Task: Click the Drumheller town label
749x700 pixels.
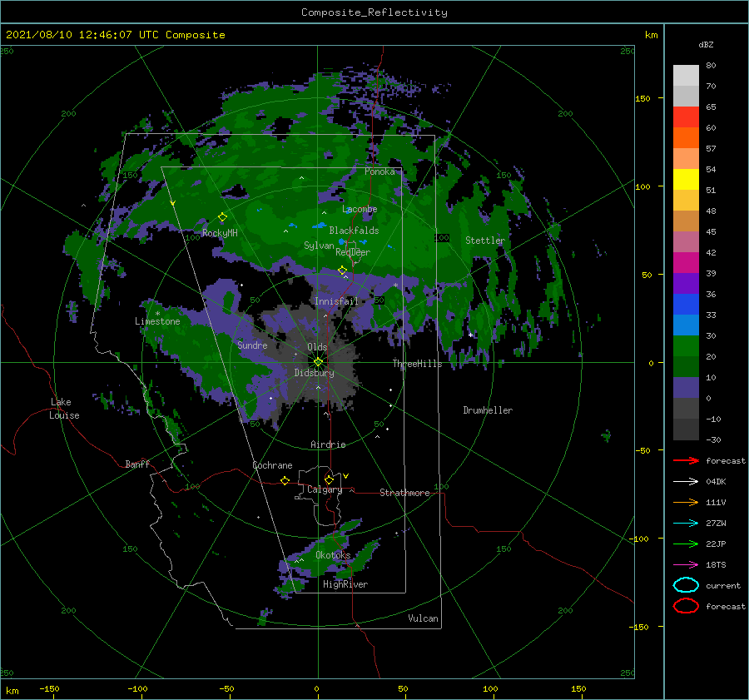Action: pos(488,410)
